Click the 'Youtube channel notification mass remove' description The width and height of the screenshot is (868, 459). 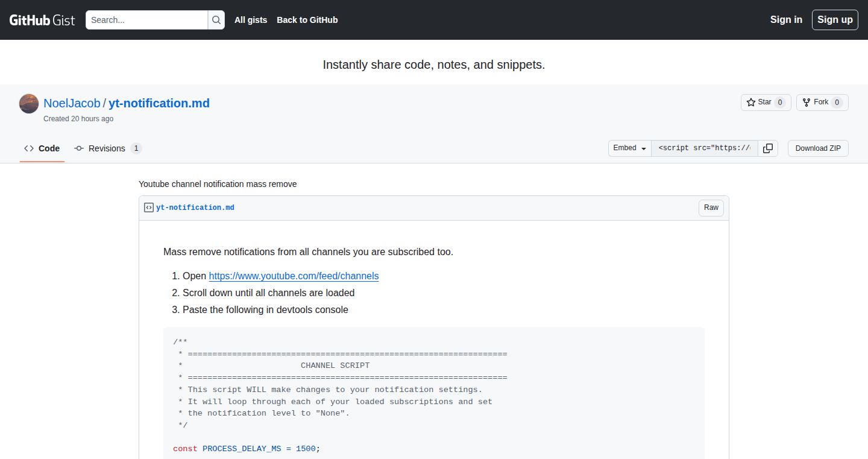point(218,184)
